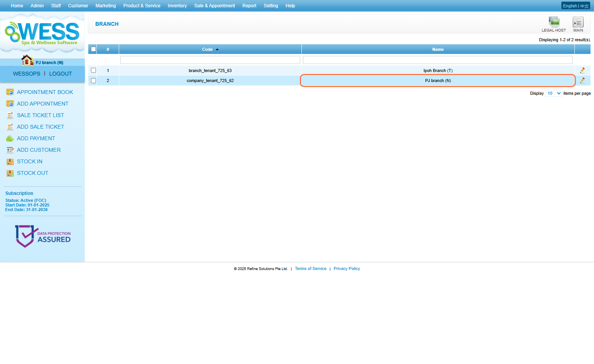Open the items per page dropdown

554,93
